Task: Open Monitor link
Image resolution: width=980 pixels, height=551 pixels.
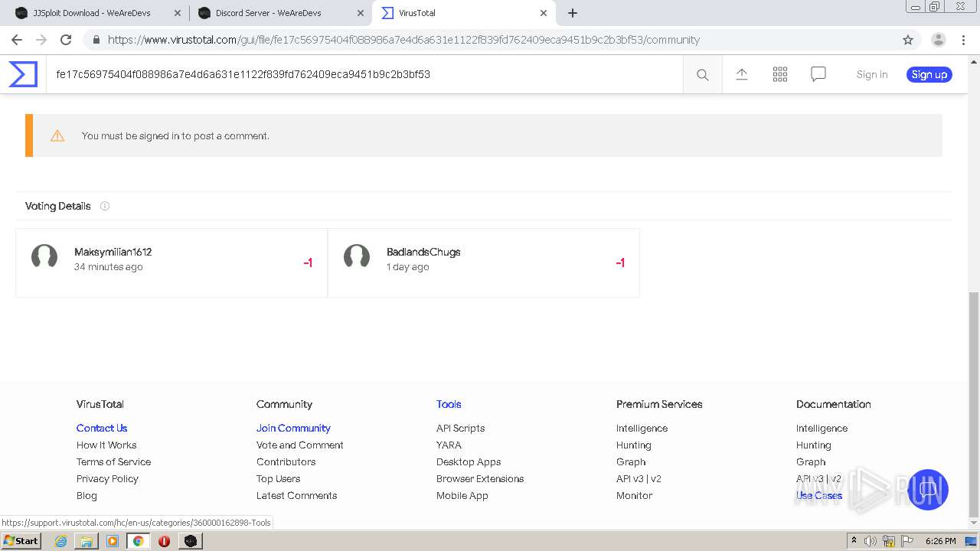Action: pos(634,495)
